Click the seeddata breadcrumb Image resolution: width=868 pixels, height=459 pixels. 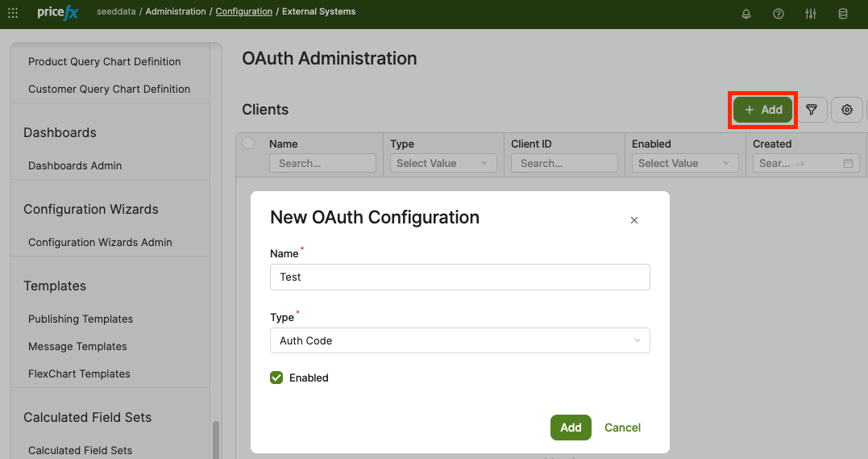[x=116, y=11]
